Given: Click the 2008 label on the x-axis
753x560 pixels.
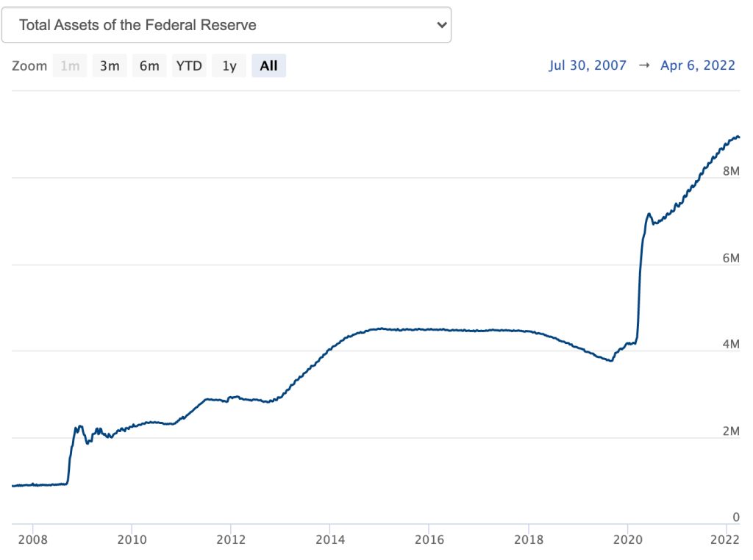Looking at the screenshot, I should pyautogui.click(x=32, y=538).
